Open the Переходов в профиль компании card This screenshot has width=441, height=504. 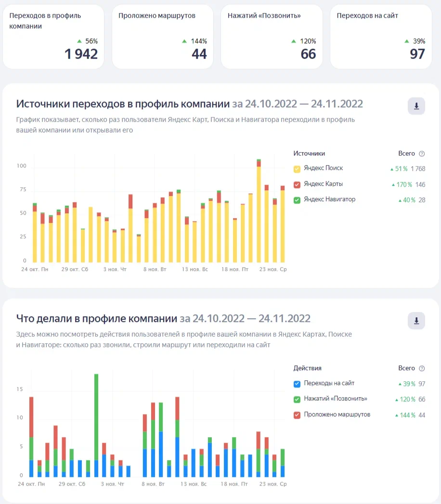pos(53,37)
